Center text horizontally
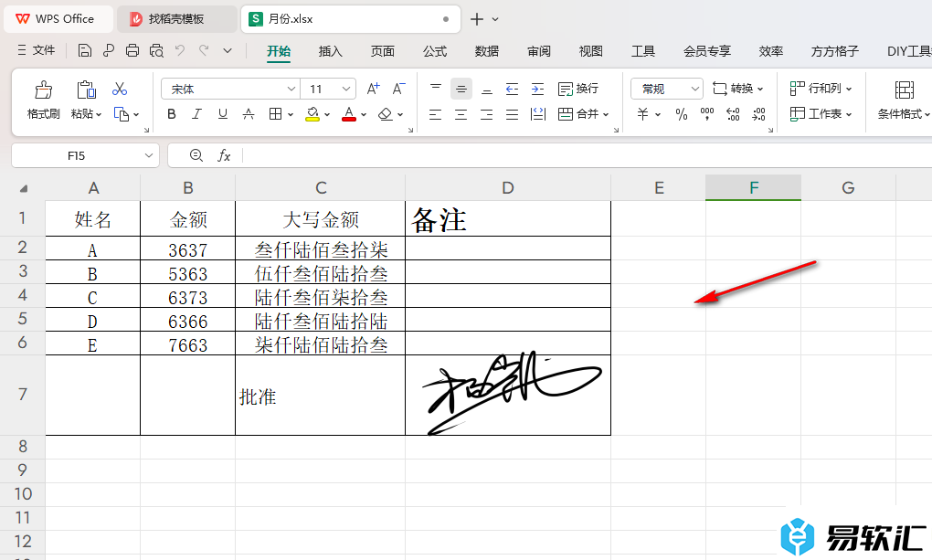This screenshot has height=560, width=932. click(x=461, y=114)
